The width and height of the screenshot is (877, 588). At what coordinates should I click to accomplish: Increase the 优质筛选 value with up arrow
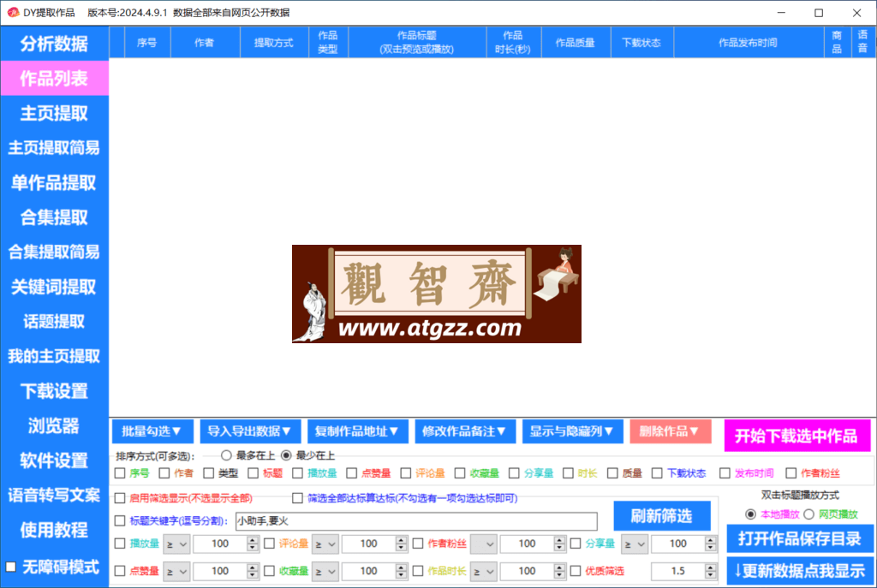(710, 567)
